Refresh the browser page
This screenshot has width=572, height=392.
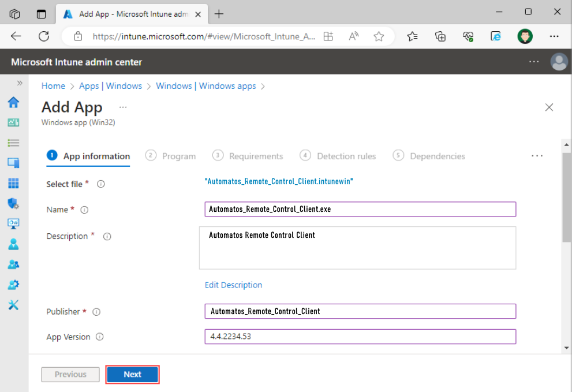point(44,36)
